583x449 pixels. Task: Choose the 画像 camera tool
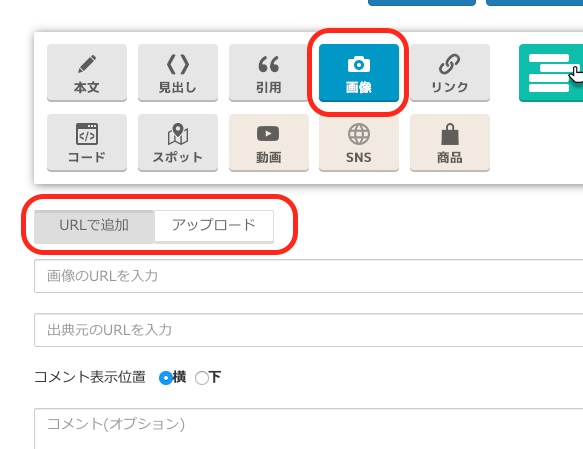(x=359, y=72)
